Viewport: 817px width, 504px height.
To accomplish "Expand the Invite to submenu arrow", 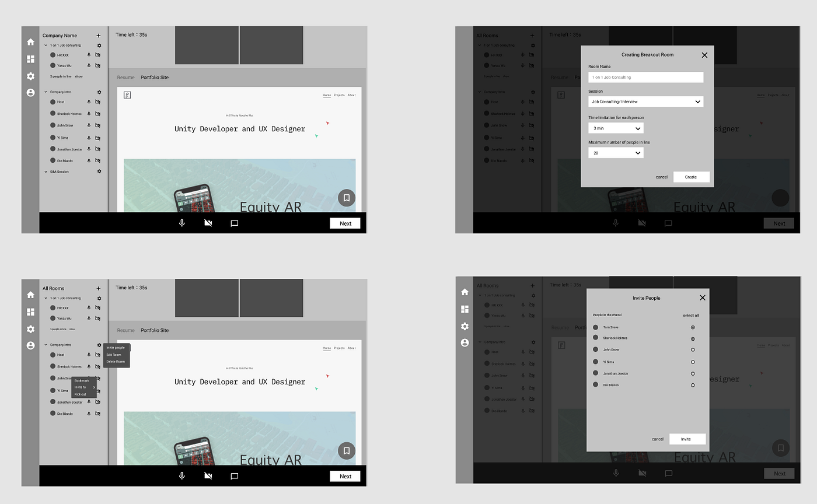I will click(x=94, y=387).
